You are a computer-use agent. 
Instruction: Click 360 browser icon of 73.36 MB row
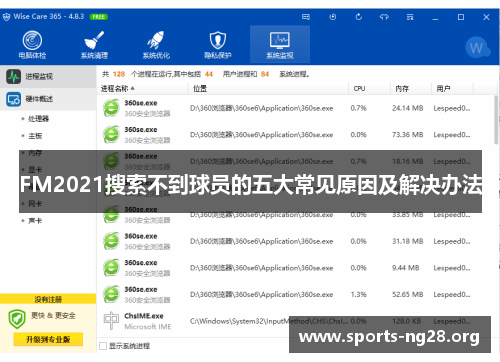tap(111, 135)
